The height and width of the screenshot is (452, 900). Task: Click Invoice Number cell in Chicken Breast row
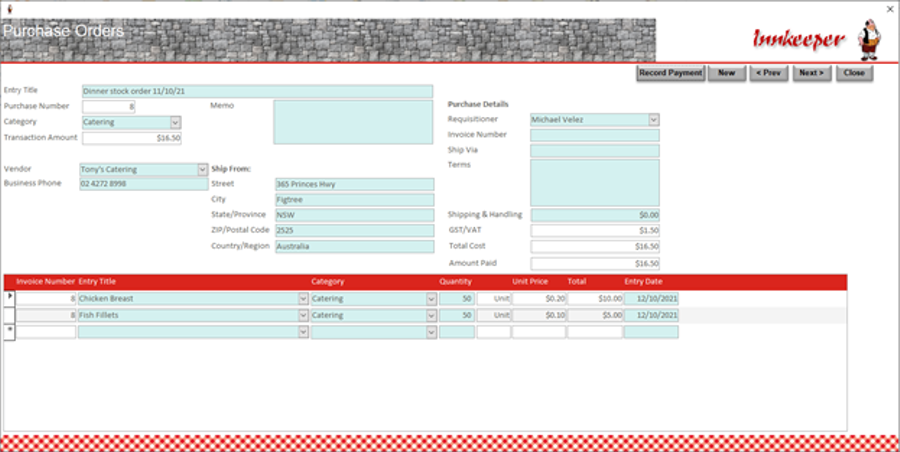pos(46,299)
